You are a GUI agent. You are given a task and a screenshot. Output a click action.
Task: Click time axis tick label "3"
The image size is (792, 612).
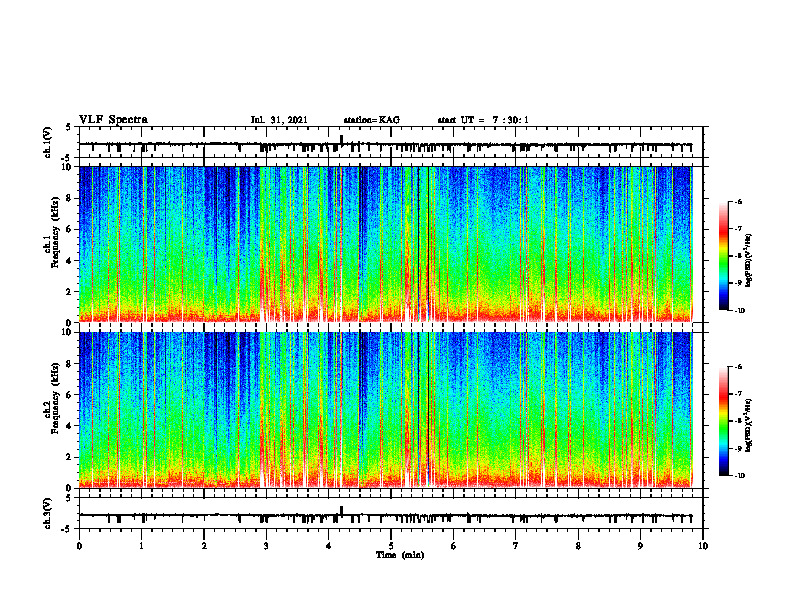pyautogui.click(x=266, y=546)
